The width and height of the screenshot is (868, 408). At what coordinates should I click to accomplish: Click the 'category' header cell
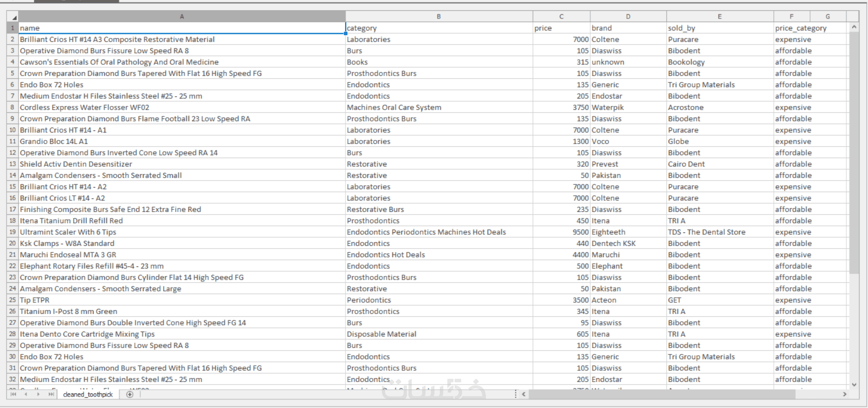click(439, 28)
